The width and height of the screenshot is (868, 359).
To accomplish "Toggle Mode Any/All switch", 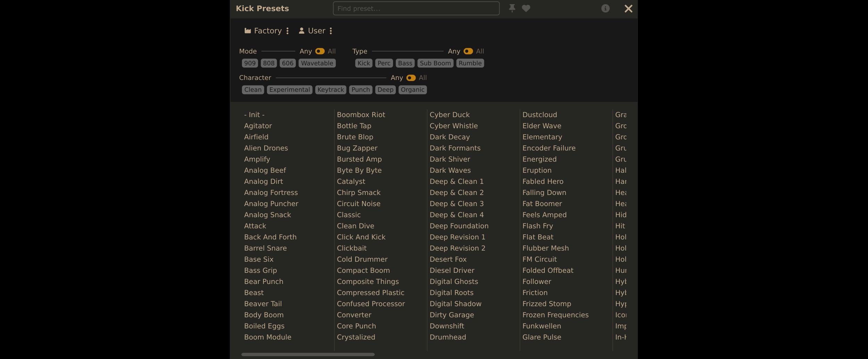I will coord(320,51).
